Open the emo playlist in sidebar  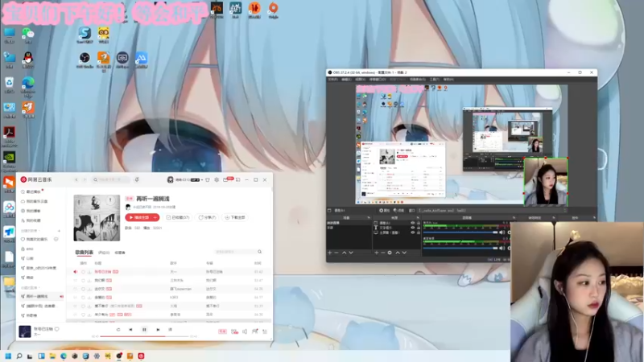27,249
